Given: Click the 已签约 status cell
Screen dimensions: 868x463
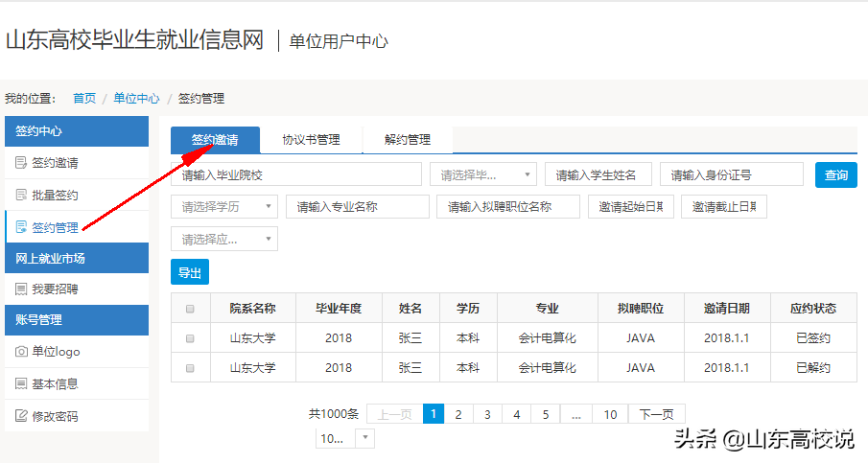Looking at the screenshot, I should click(813, 338).
